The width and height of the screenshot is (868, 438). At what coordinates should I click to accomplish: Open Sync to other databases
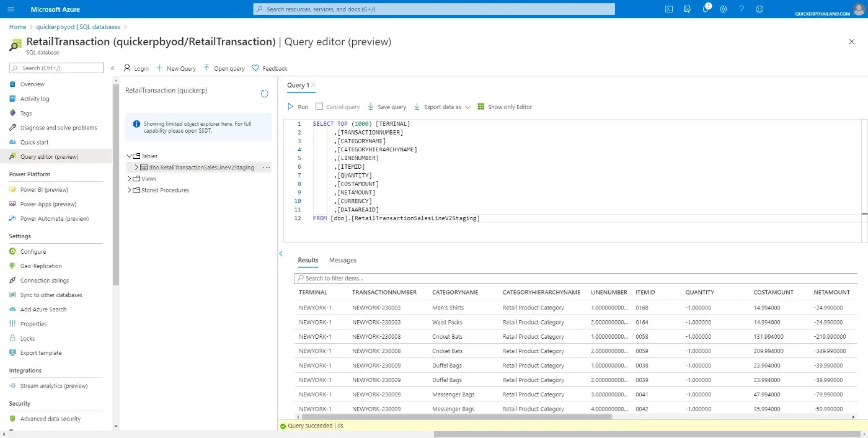click(x=51, y=295)
